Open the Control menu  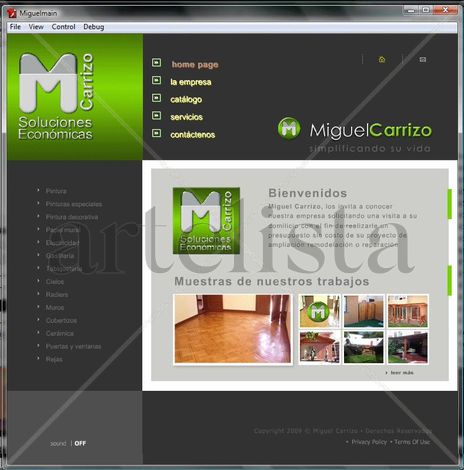[x=63, y=27]
